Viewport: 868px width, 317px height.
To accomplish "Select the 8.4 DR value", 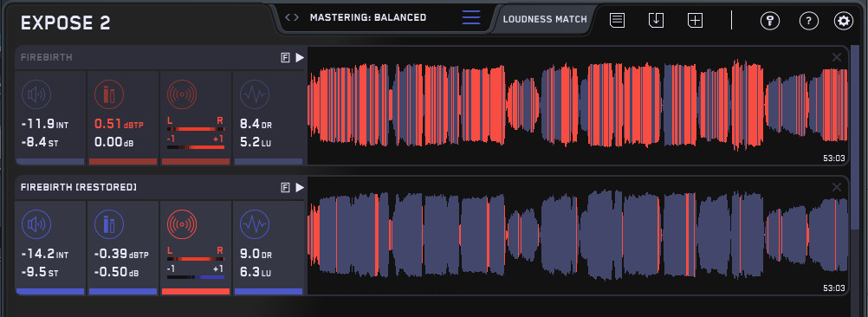I will [256, 125].
